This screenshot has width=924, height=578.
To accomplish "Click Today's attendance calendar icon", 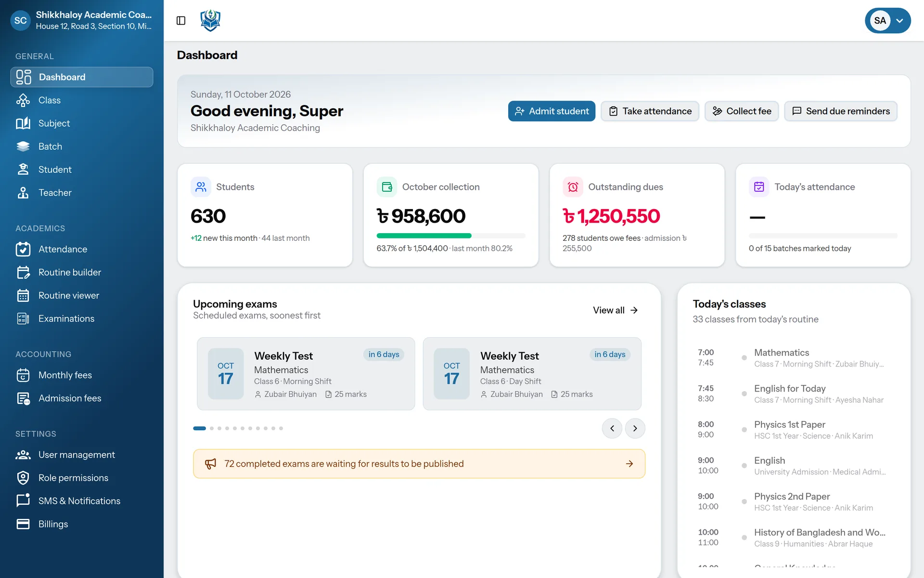I will [759, 187].
